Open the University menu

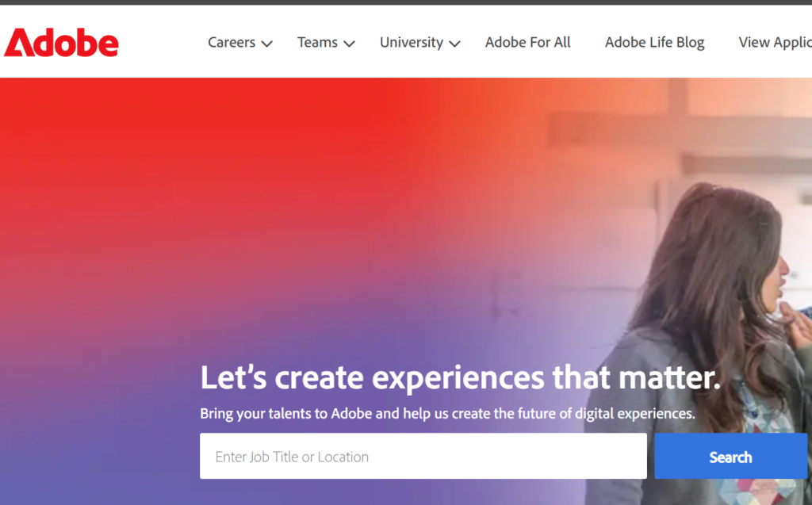412,43
